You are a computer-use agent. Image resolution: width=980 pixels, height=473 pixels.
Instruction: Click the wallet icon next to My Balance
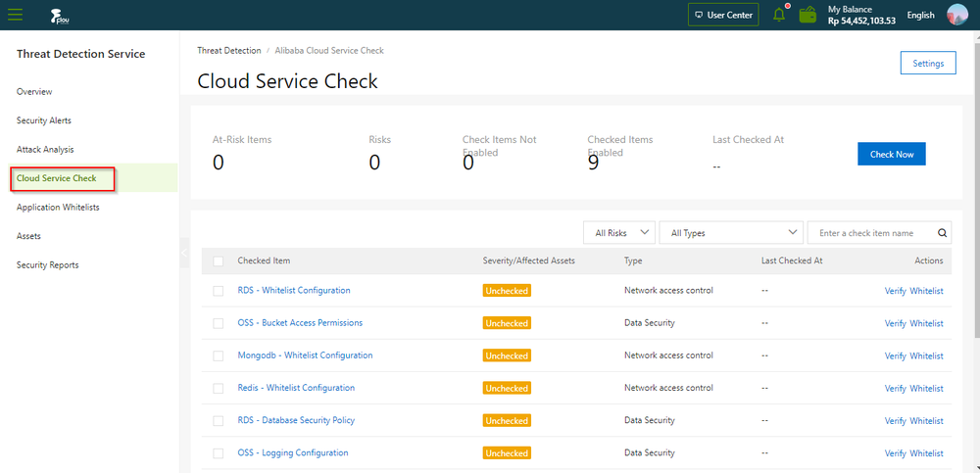(808, 15)
